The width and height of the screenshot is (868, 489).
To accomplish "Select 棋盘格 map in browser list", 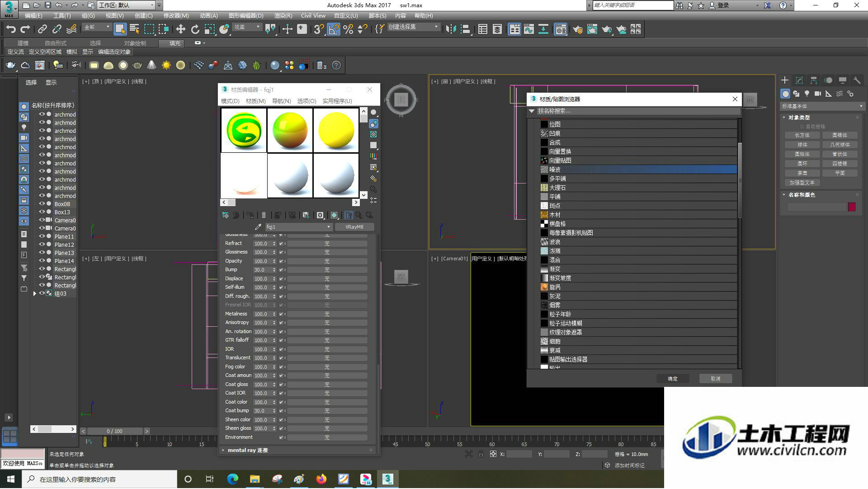I will click(638, 224).
